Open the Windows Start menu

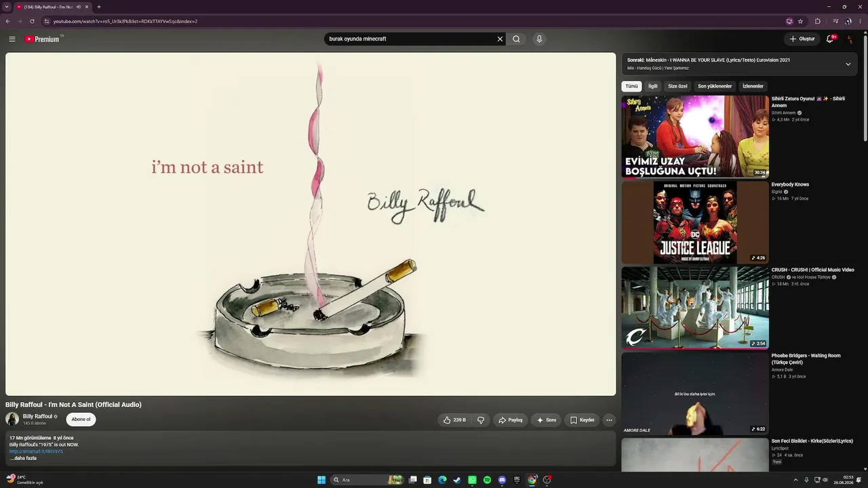(321, 480)
